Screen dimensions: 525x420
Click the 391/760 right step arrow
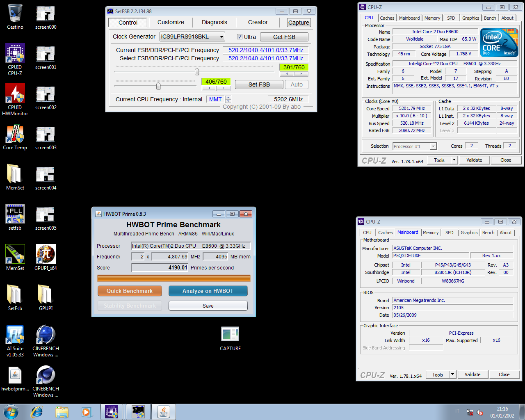point(301,74)
